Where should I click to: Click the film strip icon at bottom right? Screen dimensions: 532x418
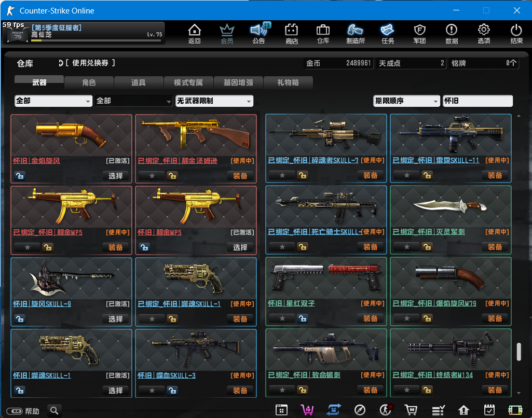click(x=515, y=410)
